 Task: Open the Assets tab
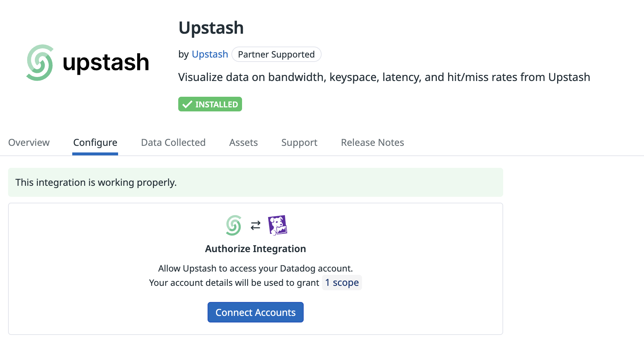pos(244,143)
